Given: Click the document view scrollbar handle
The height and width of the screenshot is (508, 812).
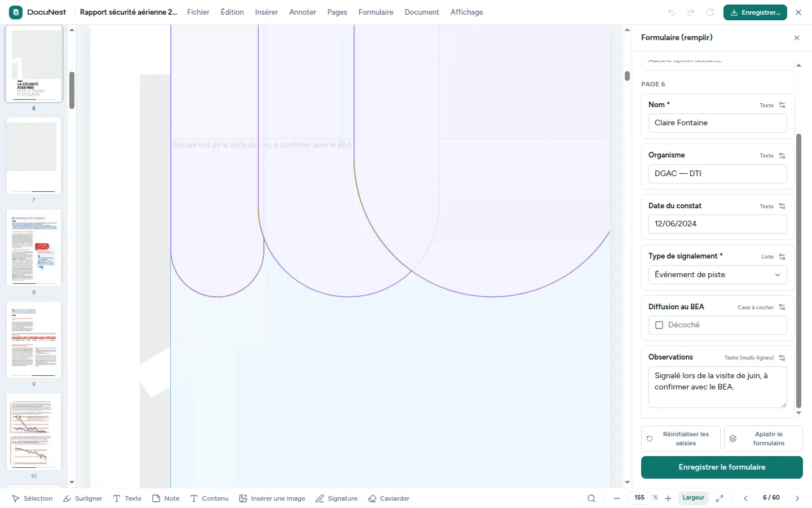Looking at the screenshot, I should [x=627, y=76].
